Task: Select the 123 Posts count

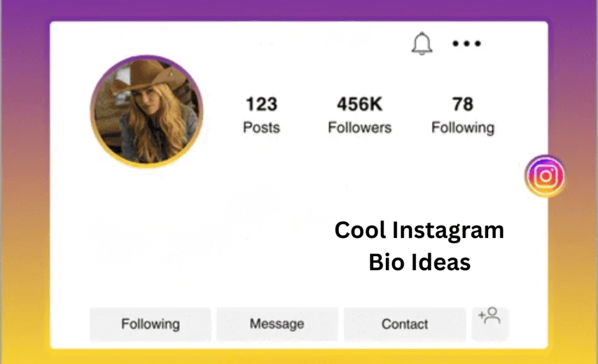Action: (260, 115)
